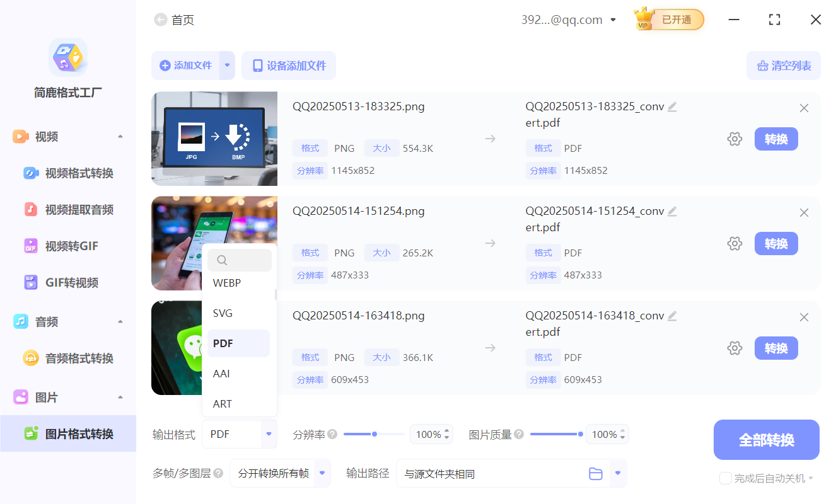Screen dimensions: 836x504
Task: Expand the arrow next to 添加文件
Action: (x=227, y=66)
